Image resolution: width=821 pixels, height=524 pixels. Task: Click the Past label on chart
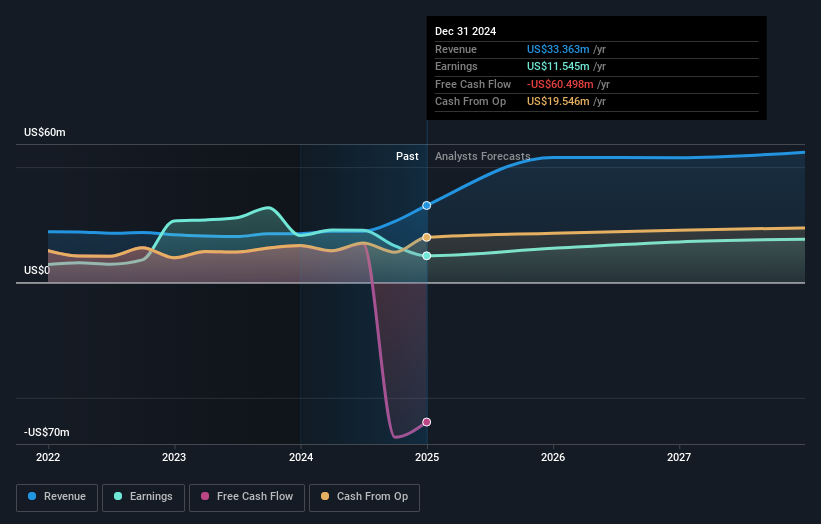pos(407,156)
